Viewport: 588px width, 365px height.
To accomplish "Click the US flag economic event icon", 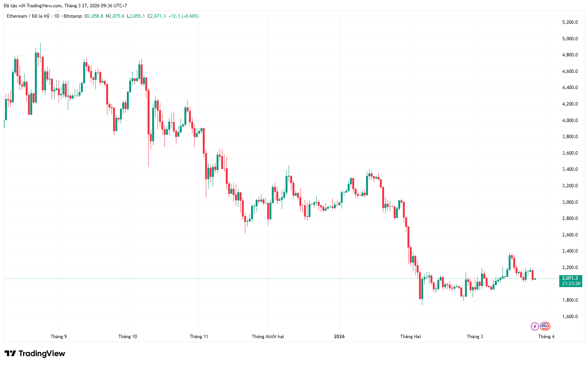I will click(x=545, y=327).
